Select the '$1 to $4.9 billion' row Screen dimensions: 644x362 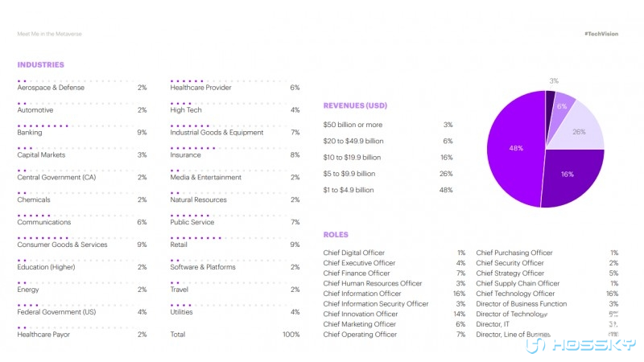click(388, 190)
